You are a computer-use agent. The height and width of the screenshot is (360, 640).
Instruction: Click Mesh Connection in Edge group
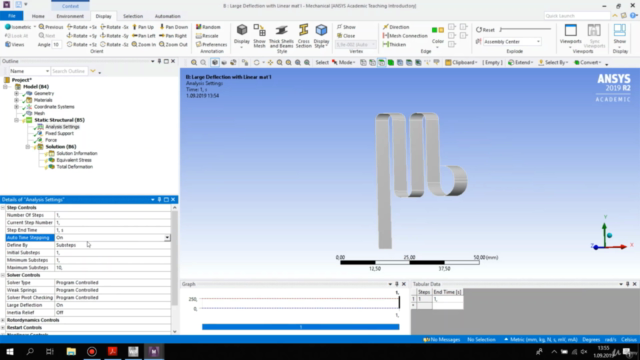pos(405,36)
